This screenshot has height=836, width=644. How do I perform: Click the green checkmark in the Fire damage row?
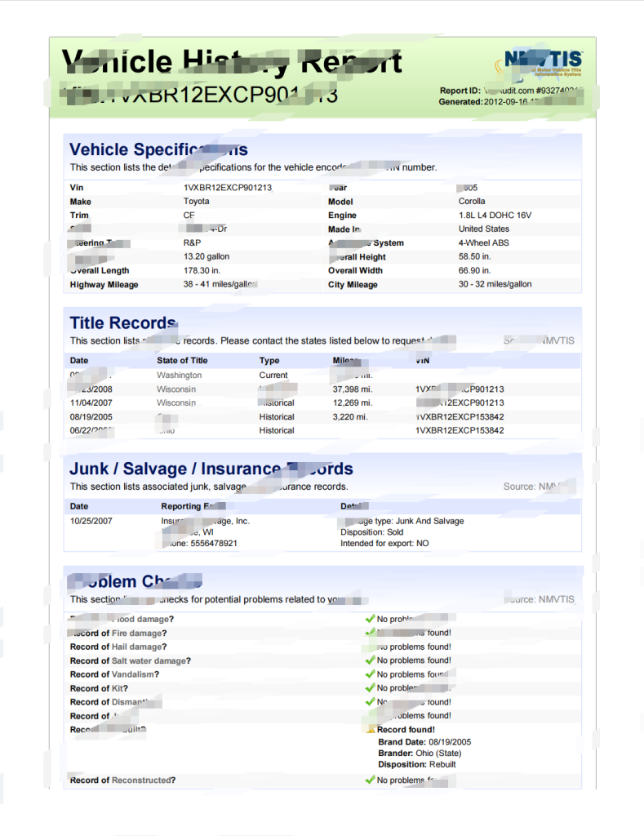pyautogui.click(x=371, y=633)
